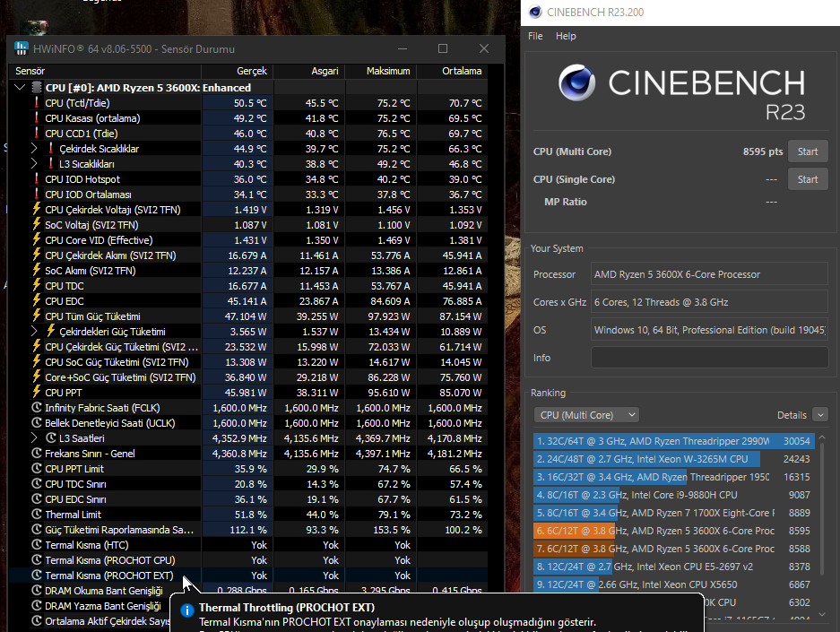Viewport: 840px width, 632px height.
Task: Click clock icon of Infinity Fabric Saati (FCLK)
Action: [x=37, y=407]
